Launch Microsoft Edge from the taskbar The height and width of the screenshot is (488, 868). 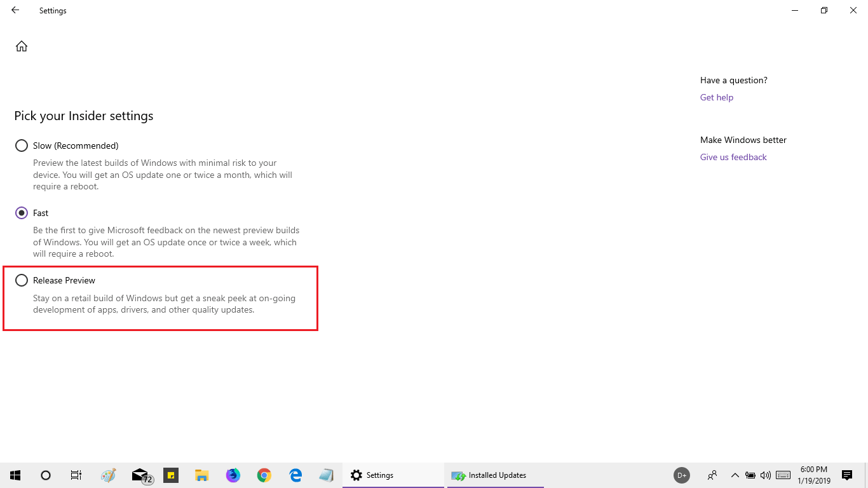click(295, 475)
